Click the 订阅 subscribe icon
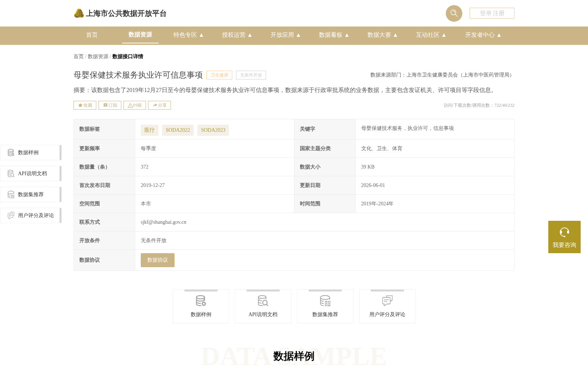 [105, 105]
